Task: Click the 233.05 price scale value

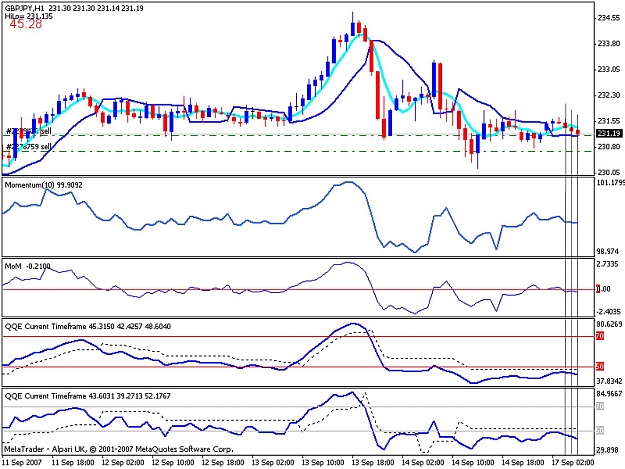Action: 609,69
